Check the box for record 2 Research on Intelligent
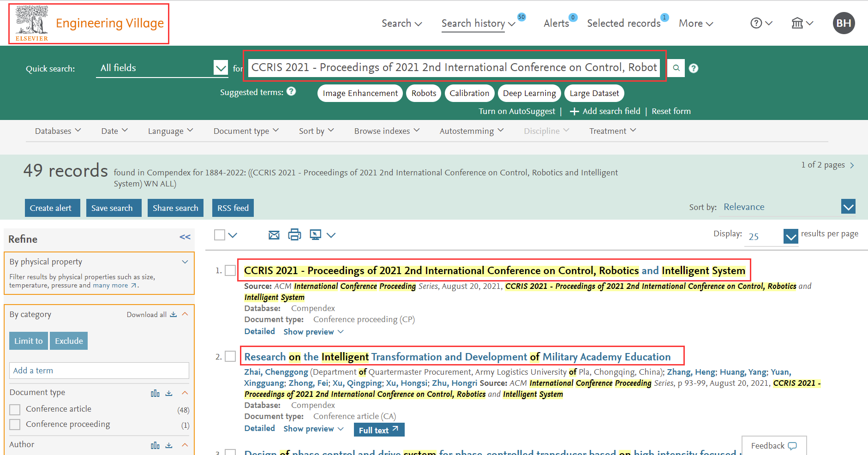 (230, 356)
